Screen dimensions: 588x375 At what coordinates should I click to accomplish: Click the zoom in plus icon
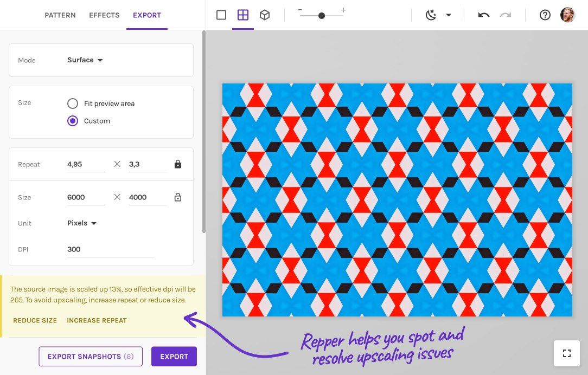343,10
